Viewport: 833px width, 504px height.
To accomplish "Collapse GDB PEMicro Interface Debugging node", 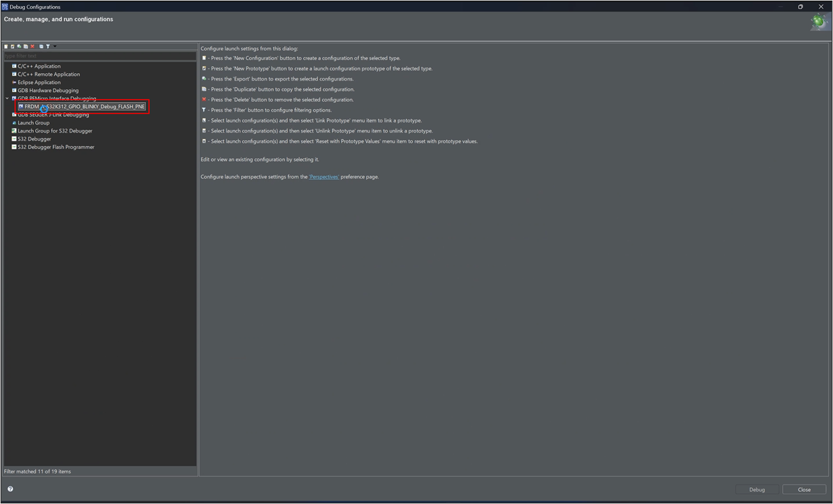I will (x=7, y=99).
